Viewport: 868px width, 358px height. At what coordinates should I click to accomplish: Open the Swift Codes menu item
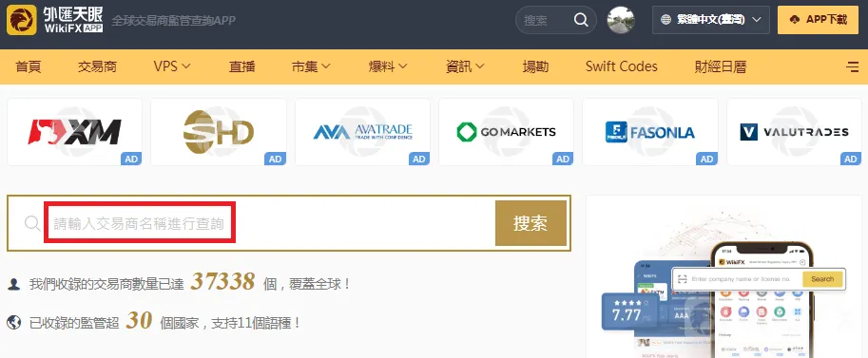click(x=621, y=67)
